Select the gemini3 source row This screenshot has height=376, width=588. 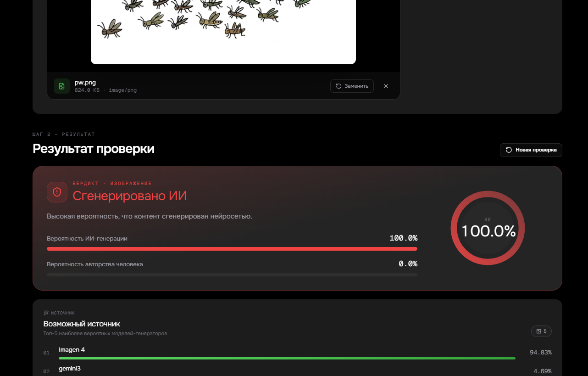tap(297, 371)
